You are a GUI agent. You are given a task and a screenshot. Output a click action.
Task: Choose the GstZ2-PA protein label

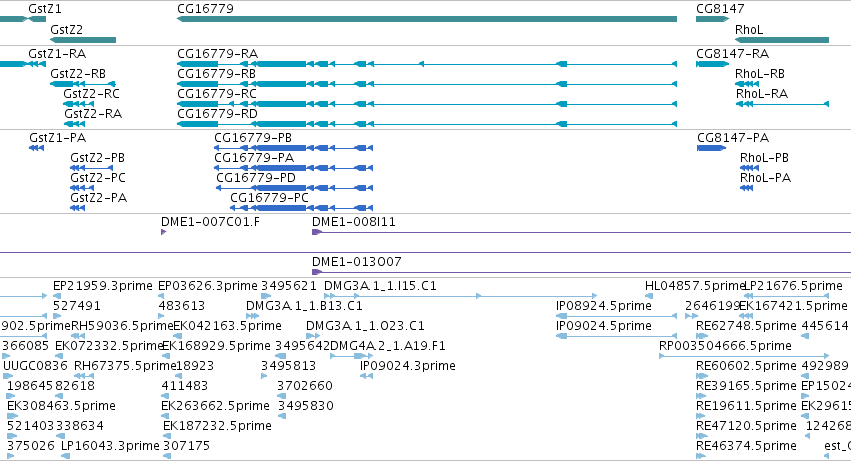[x=98, y=198]
